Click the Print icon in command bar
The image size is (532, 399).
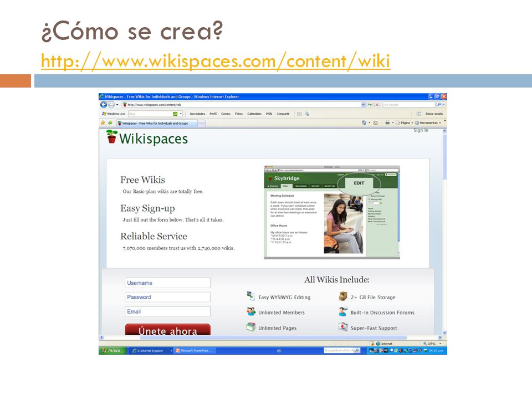tap(387, 123)
